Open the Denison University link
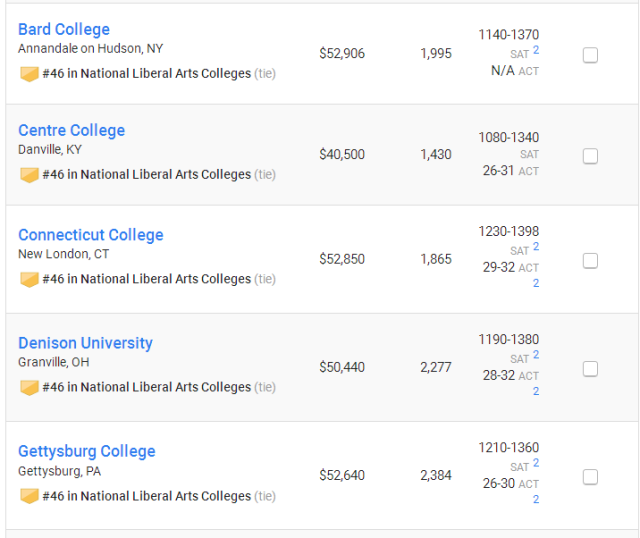 85,343
